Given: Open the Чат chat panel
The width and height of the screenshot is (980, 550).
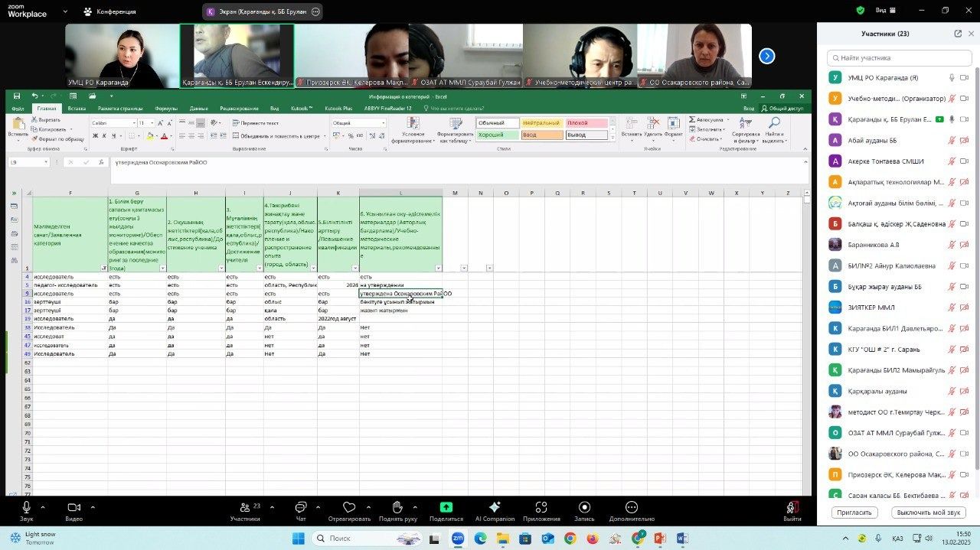Looking at the screenshot, I should (x=301, y=507).
